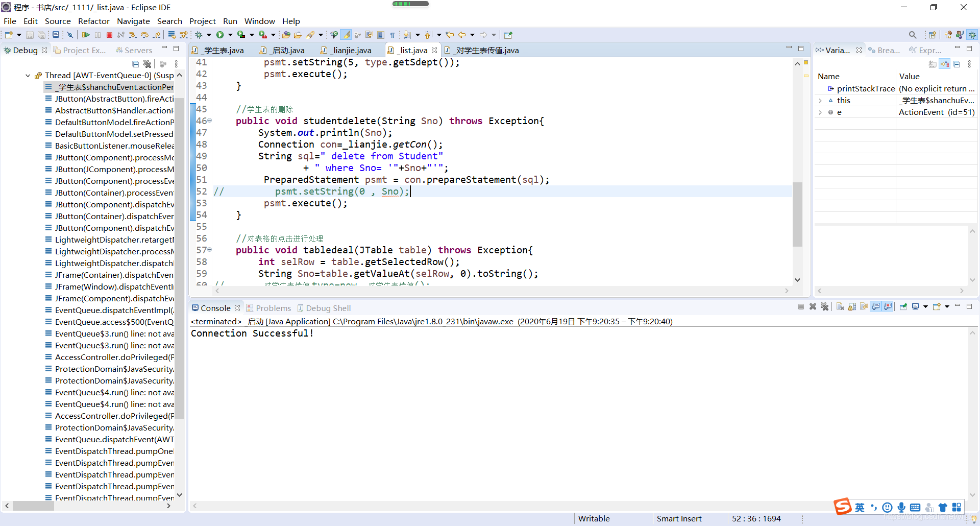Collapse the tabledeal method fold marker at line 57

(x=210, y=250)
